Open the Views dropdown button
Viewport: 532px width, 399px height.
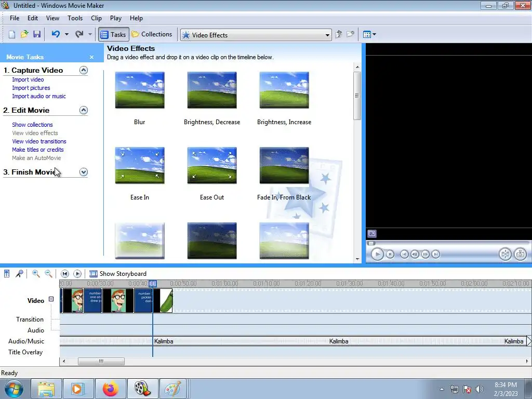pyautogui.click(x=369, y=34)
